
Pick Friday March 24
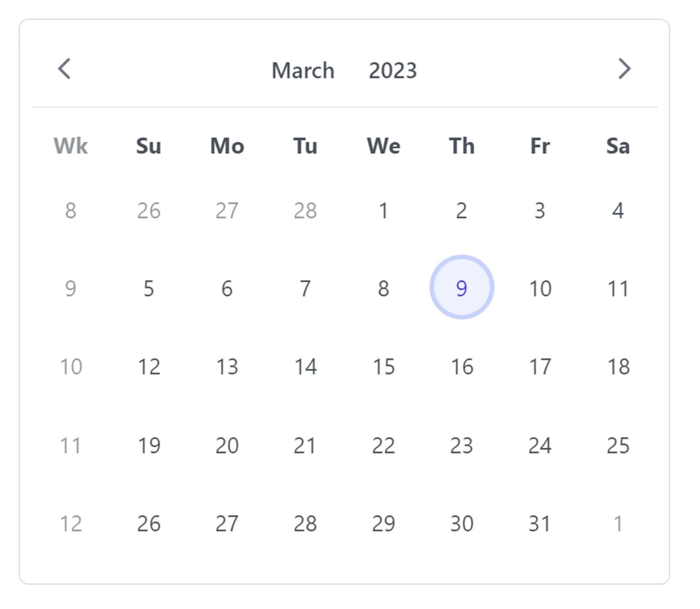click(x=540, y=445)
